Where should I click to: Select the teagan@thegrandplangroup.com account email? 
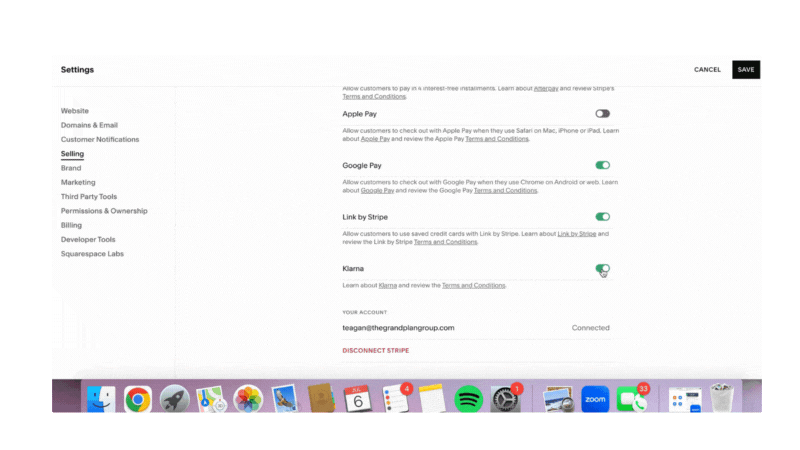pyautogui.click(x=398, y=328)
